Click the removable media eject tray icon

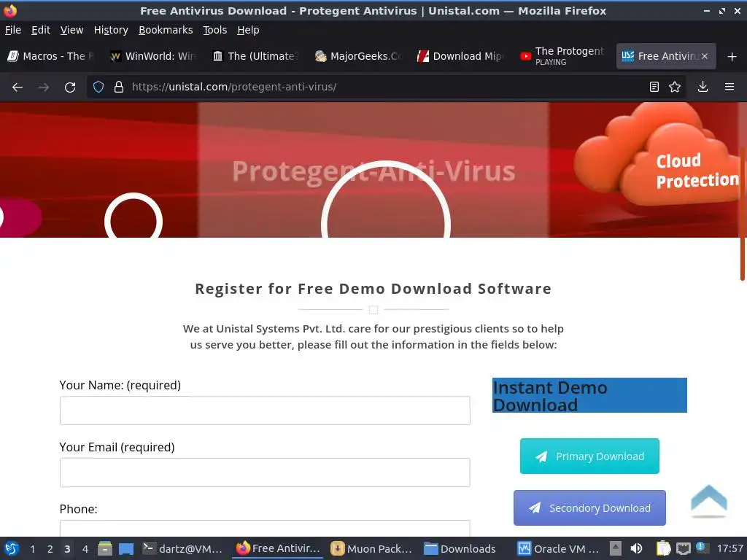click(x=616, y=548)
